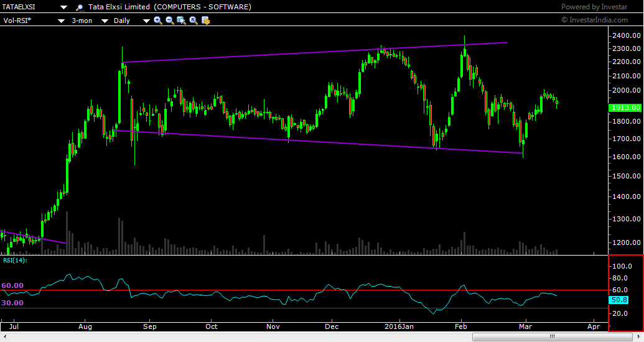The width and height of the screenshot is (644, 342).
Task: Click the Powered by Investar text
Action: click(594, 7)
